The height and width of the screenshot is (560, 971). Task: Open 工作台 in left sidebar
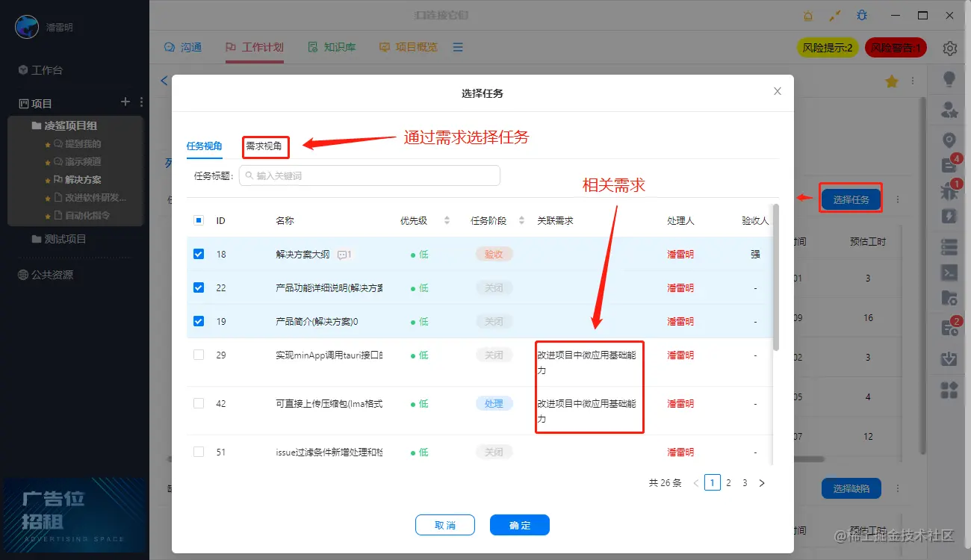point(40,70)
